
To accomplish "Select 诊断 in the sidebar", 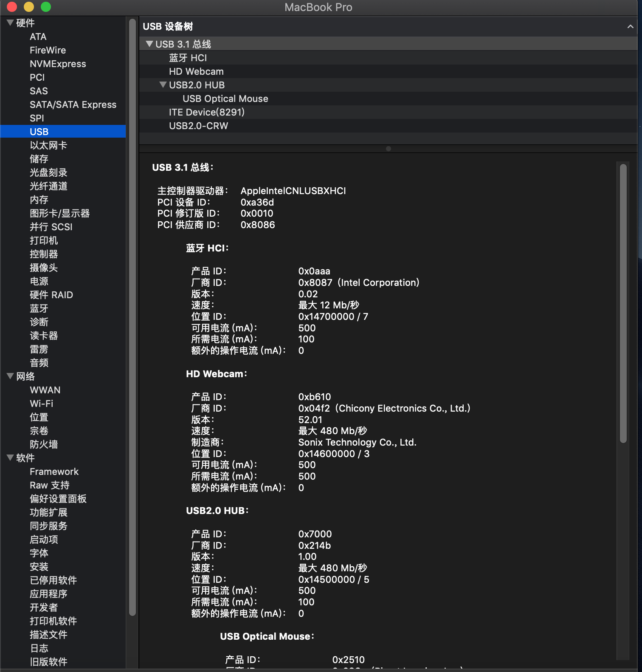I will [x=39, y=322].
